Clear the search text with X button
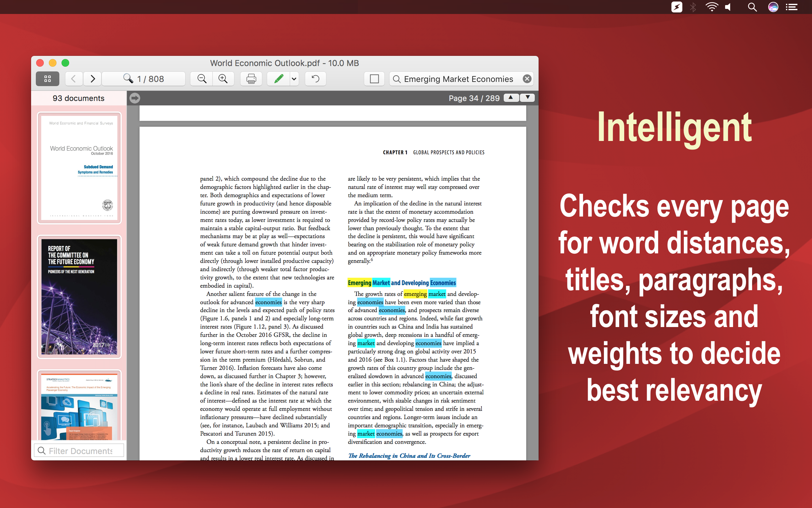Screen dimensions: 812x508 point(527,79)
